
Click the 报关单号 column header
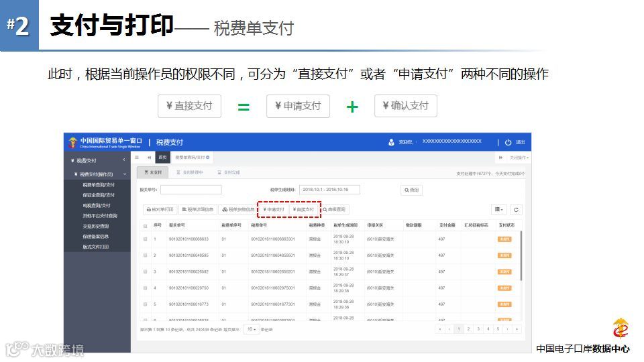pos(177,225)
